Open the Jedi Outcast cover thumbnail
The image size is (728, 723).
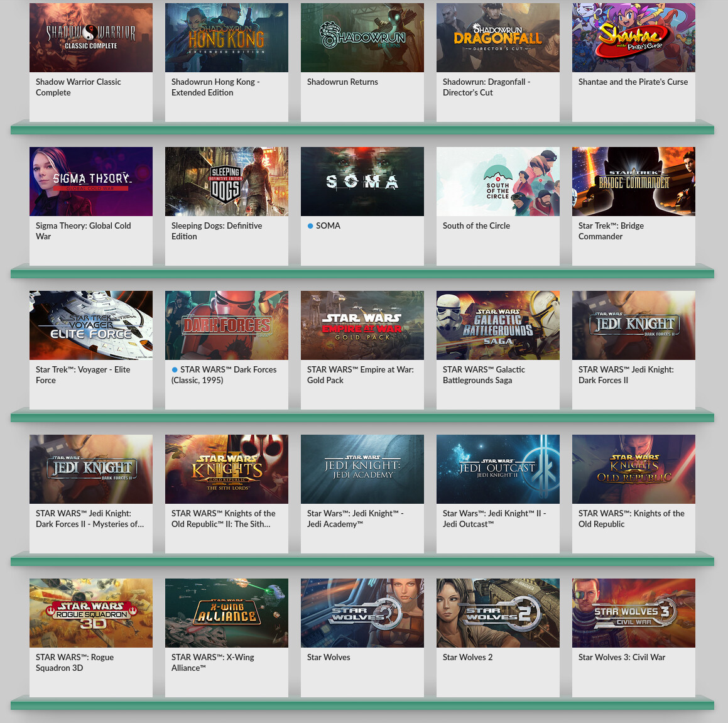pos(497,469)
